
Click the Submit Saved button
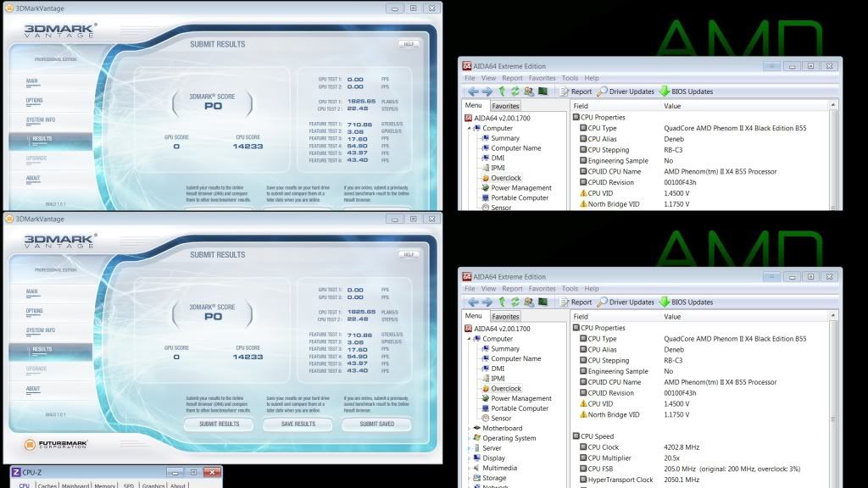click(377, 424)
